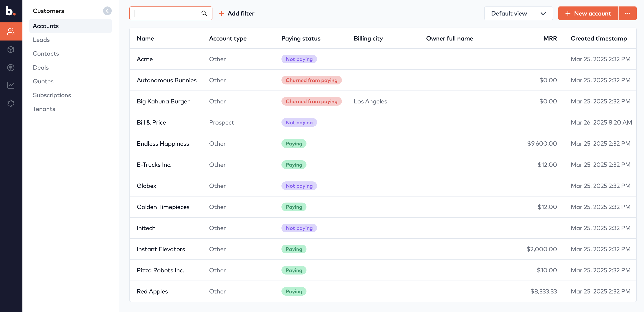Open Tenants in the Customers menu

click(x=44, y=109)
